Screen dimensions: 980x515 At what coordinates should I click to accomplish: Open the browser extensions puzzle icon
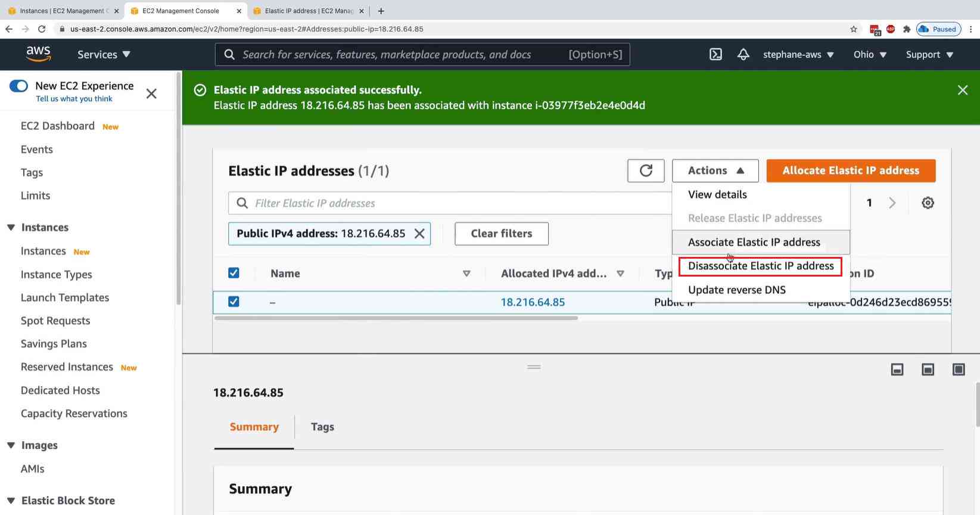click(906, 29)
